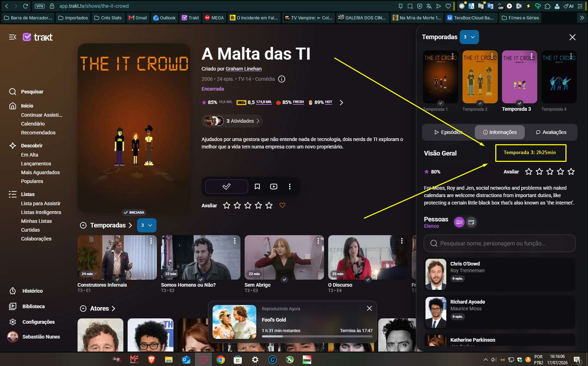The image size is (588, 366).
Task: Toggle watched checkmark on O Discurso episode
Action: [x=368, y=279]
